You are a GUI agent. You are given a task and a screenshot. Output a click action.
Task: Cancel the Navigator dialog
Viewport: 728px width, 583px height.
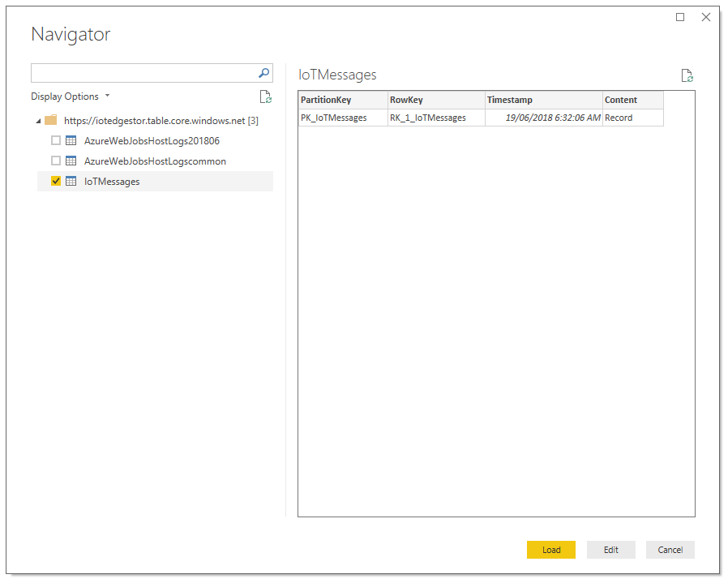click(x=670, y=550)
